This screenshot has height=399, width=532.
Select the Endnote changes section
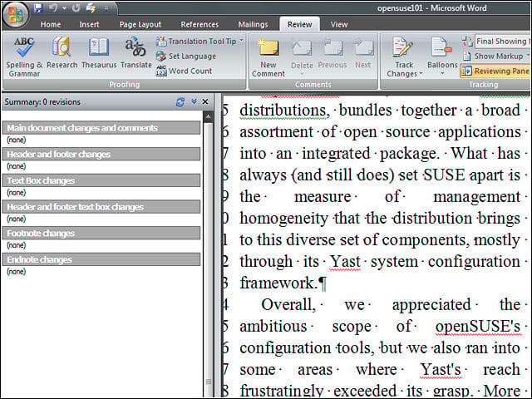click(x=101, y=259)
